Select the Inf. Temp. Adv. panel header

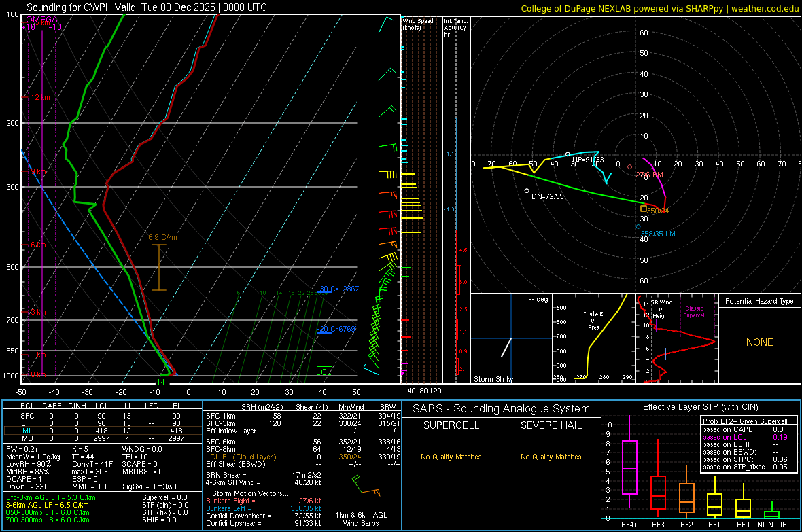click(455, 28)
